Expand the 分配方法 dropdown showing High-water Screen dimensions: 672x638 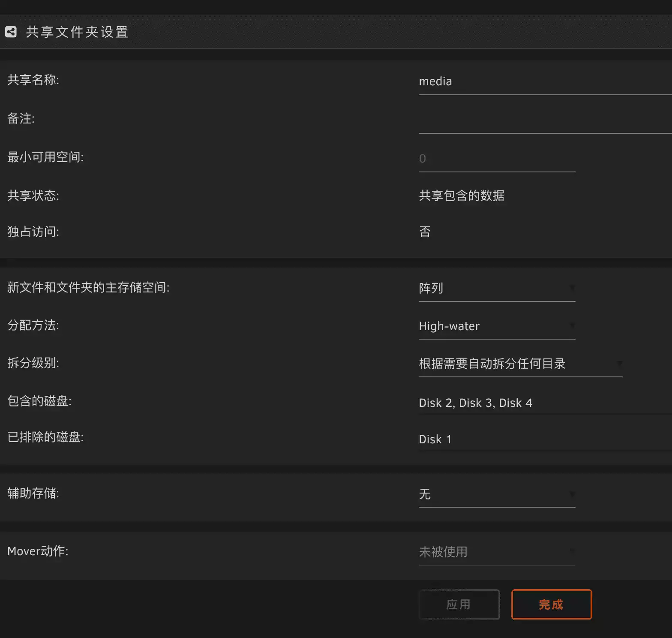coord(496,326)
